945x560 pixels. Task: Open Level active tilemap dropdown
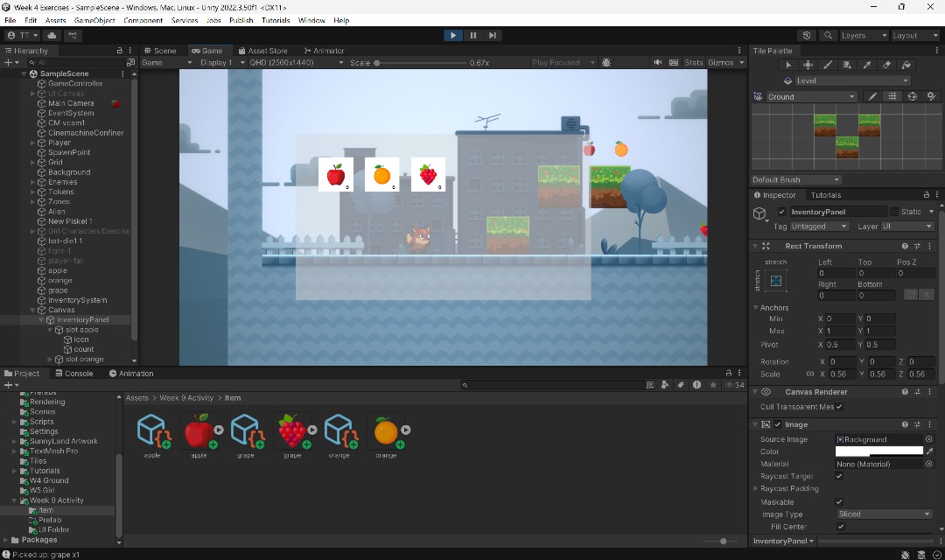(852, 80)
